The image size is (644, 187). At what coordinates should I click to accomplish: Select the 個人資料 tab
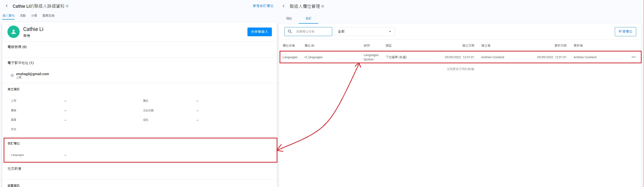coord(8,16)
